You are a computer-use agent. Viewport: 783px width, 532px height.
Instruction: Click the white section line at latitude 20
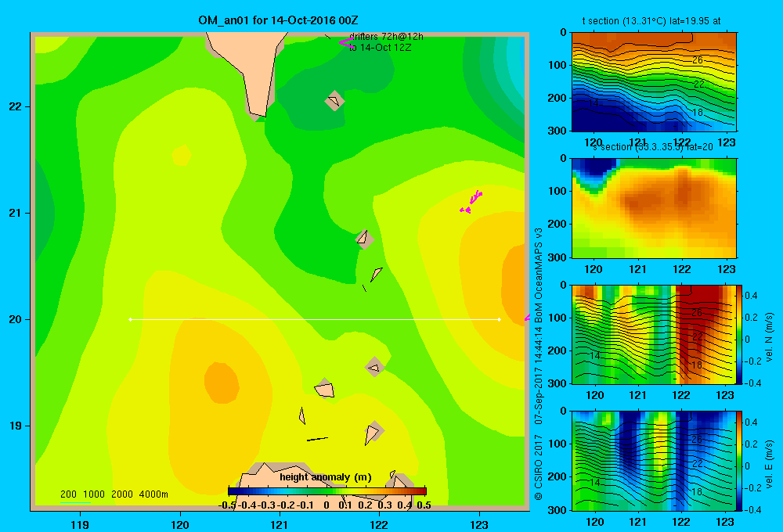coord(315,319)
